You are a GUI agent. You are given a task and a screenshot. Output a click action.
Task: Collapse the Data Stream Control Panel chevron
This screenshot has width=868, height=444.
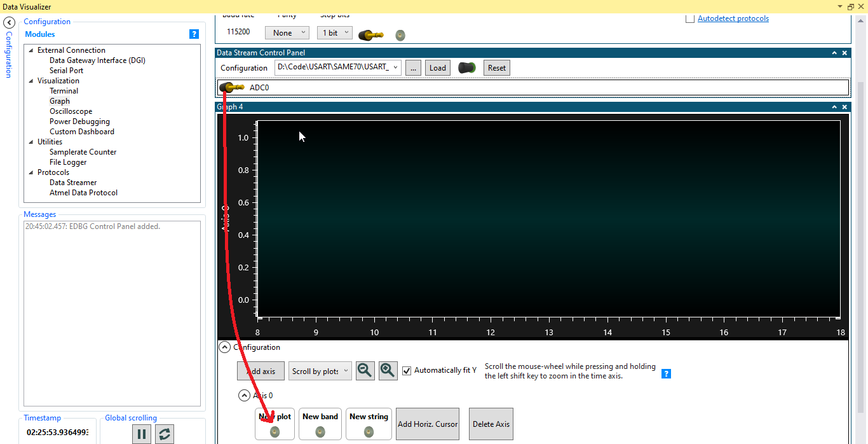click(834, 53)
